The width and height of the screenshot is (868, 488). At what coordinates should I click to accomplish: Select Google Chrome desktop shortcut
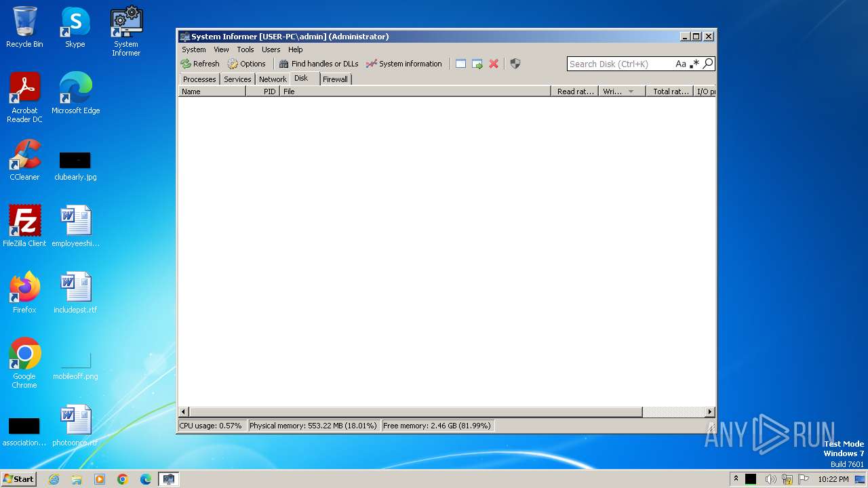click(24, 363)
